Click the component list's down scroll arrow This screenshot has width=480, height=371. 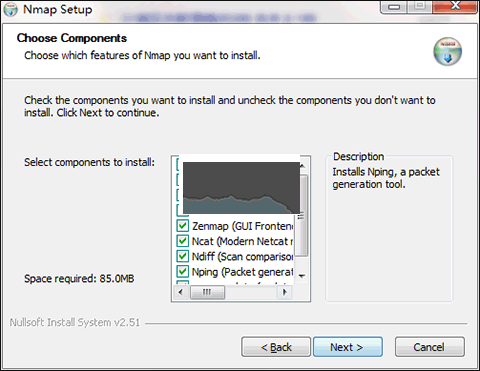302,276
